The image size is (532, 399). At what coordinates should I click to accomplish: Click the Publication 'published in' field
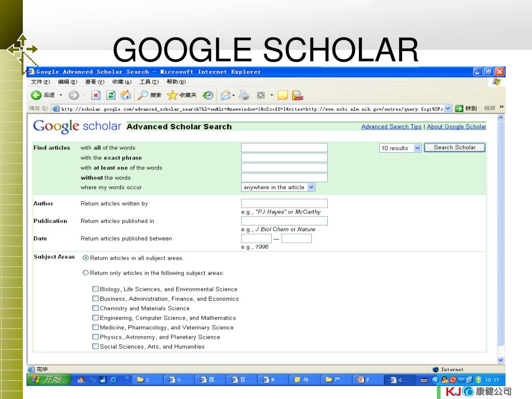click(x=284, y=221)
